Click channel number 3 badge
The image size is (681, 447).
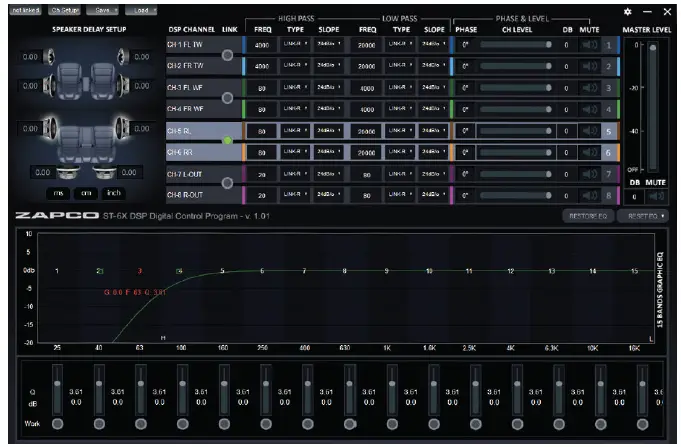(x=608, y=88)
